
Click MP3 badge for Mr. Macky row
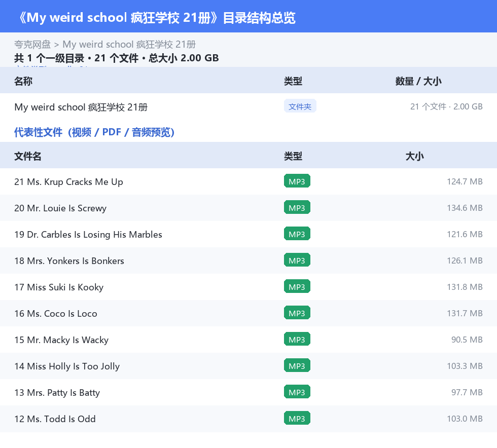point(297,339)
